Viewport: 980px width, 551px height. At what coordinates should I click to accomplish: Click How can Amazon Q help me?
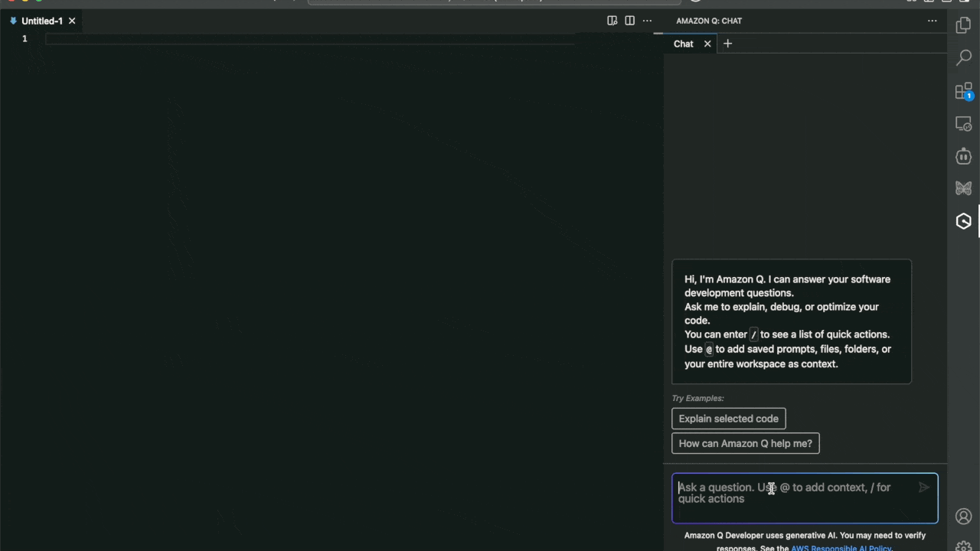[746, 443]
